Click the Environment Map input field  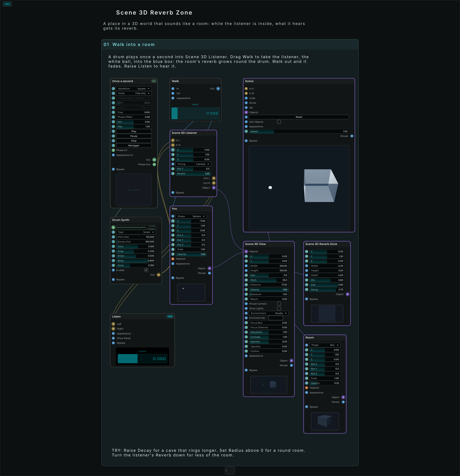(276, 318)
